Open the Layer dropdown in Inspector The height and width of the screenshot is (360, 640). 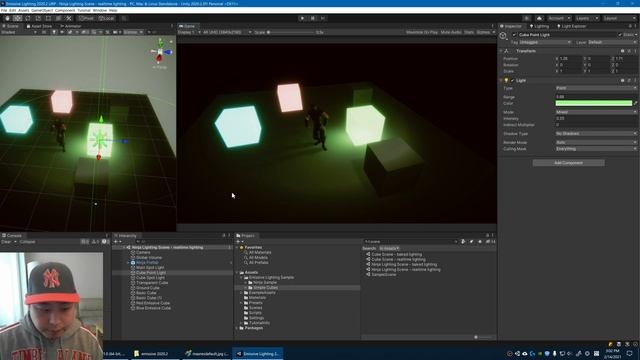point(612,42)
